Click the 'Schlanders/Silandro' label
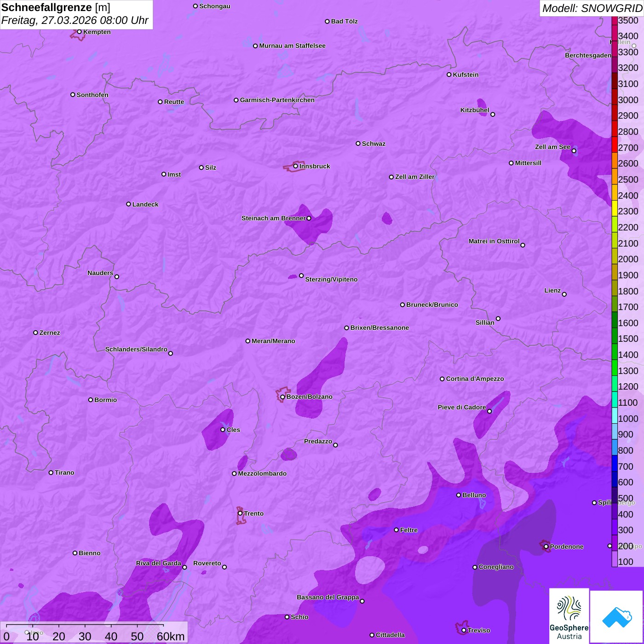Image resolution: width=644 pixels, height=644 pixels. [x=136, y=349]
